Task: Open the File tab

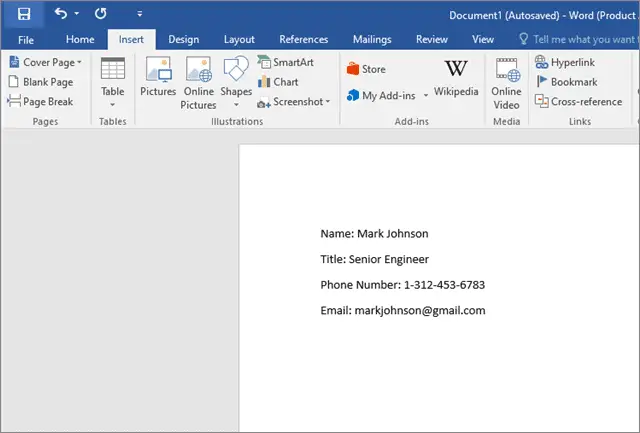Action: 26,40
